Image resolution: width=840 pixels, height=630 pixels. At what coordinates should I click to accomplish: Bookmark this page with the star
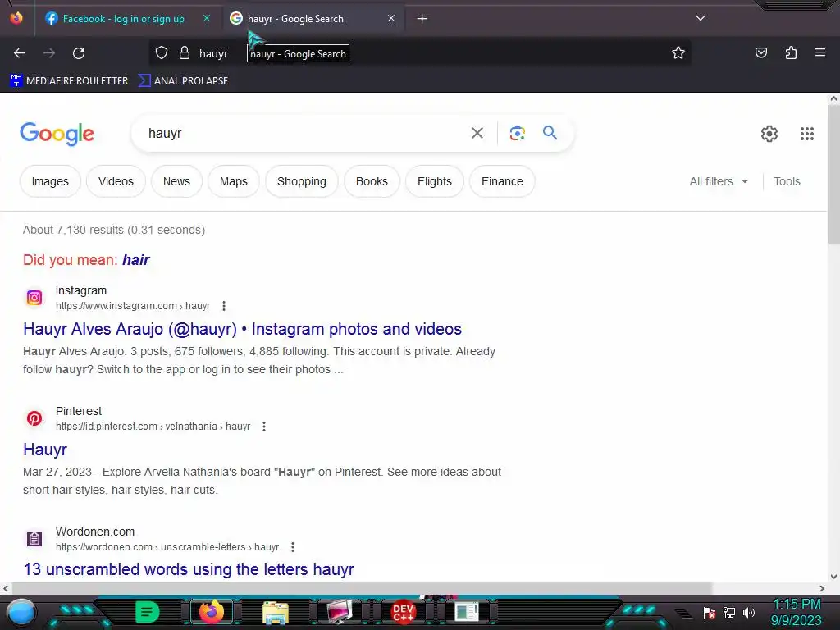[x=678, y=53]
